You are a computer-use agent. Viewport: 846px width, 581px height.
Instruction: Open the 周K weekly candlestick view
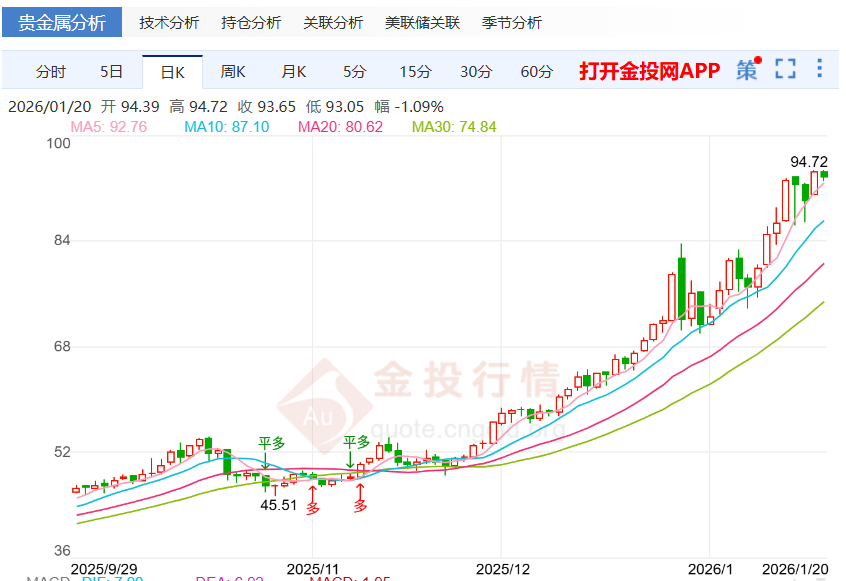(232, 71)
